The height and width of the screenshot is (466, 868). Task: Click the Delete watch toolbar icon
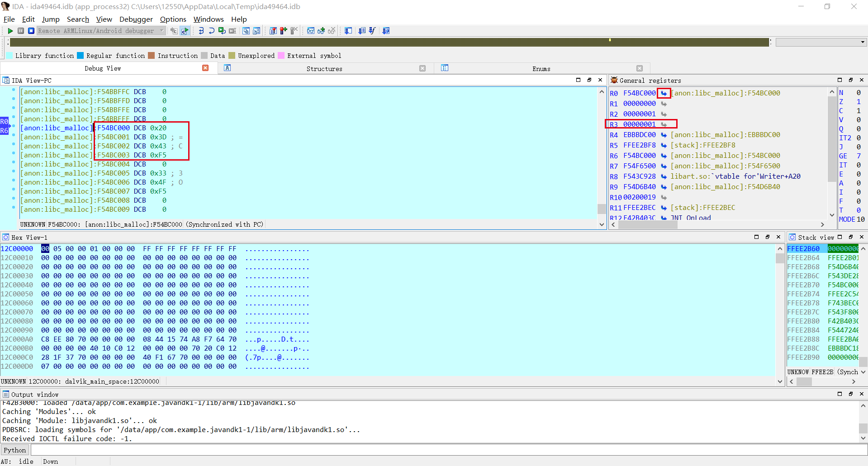point(332,31)
